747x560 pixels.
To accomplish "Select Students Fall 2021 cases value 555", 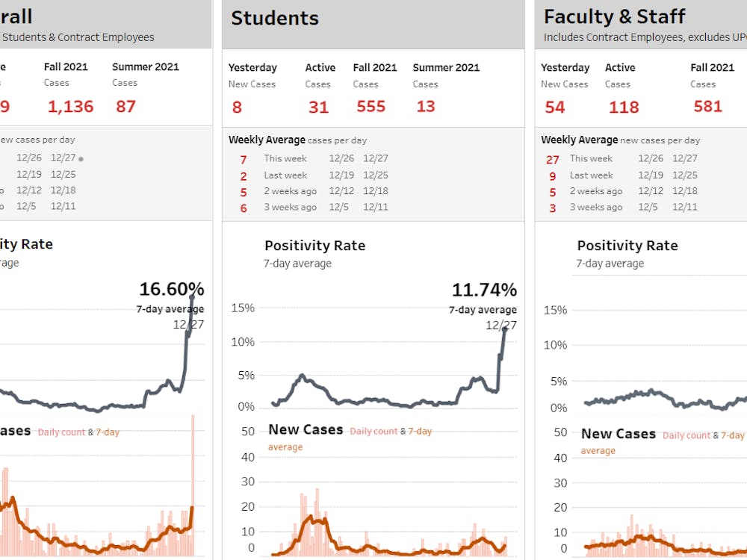I will pos(371,107).
